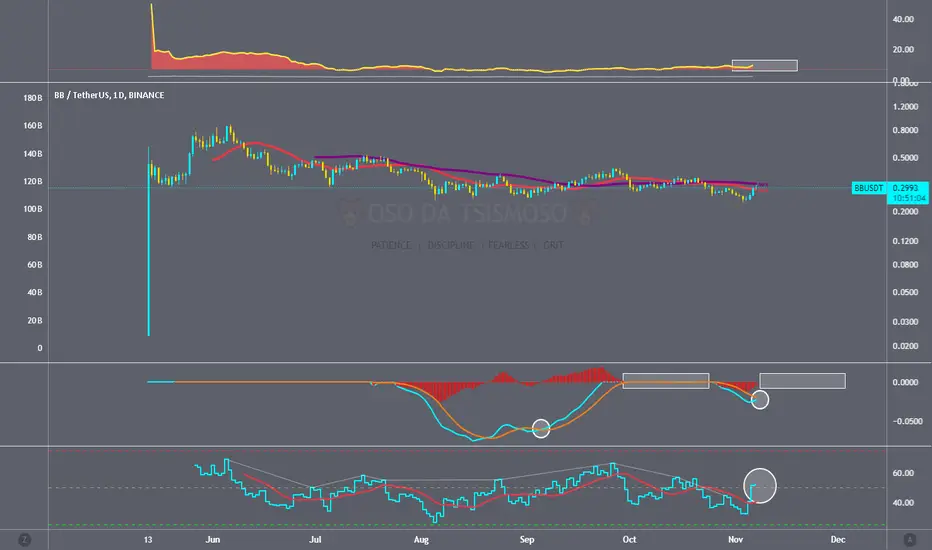Click the 20B volume scale label
The image size is (932, 550).
coord(34,320)
